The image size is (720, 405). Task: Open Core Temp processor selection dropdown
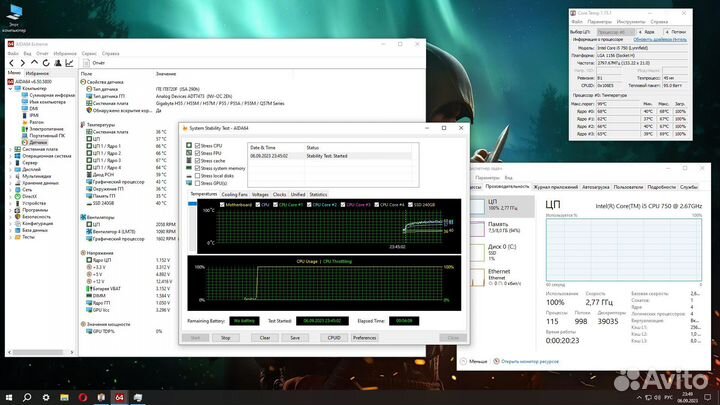click(x=615, y=32)
